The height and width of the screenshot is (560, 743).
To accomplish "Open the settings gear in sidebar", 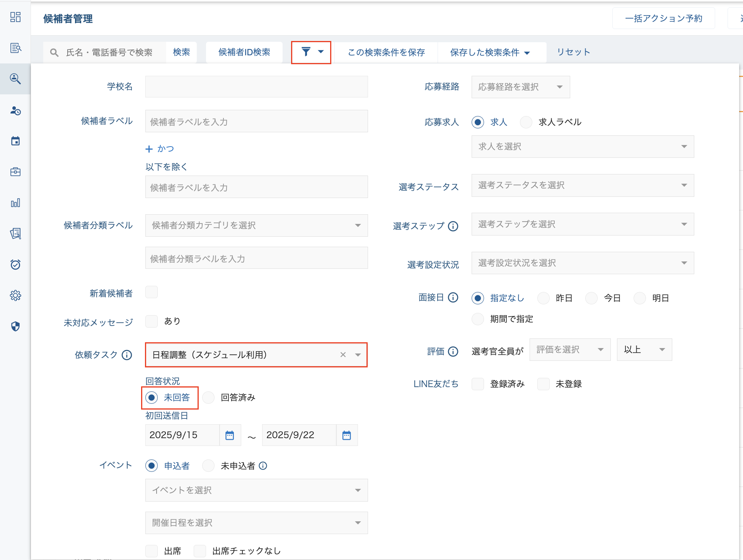I will click(15, 295).
